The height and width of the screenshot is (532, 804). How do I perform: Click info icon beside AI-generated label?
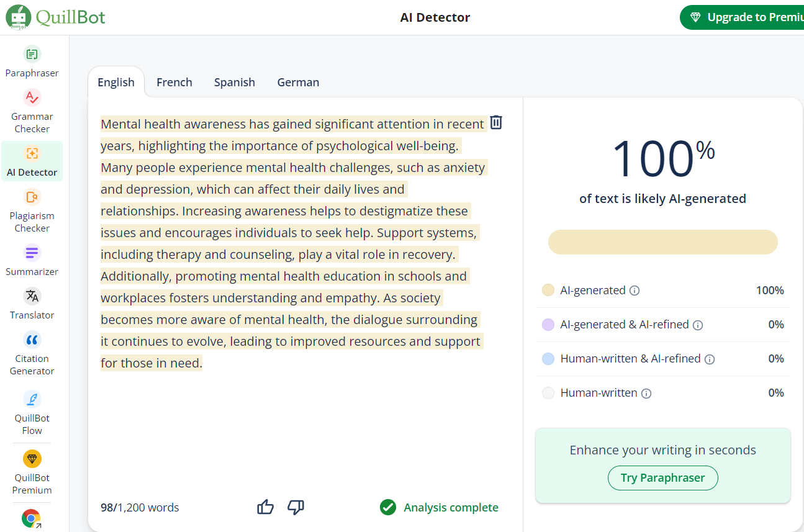pos(635,291)
